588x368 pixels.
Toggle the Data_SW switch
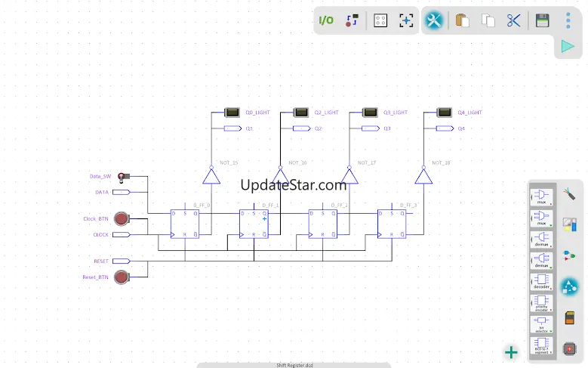pos(123,178)
